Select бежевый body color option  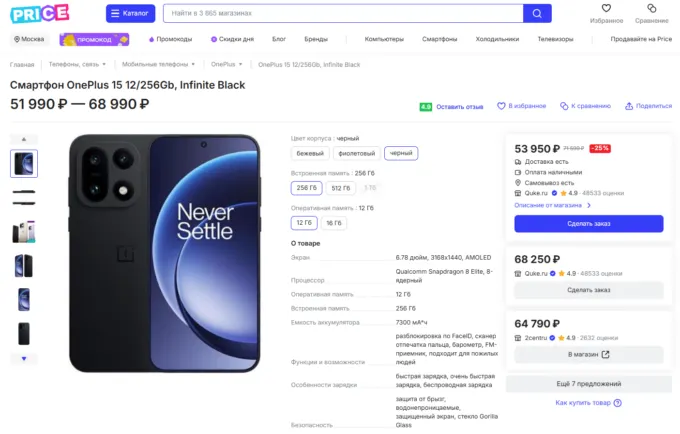tap(310, 153)
